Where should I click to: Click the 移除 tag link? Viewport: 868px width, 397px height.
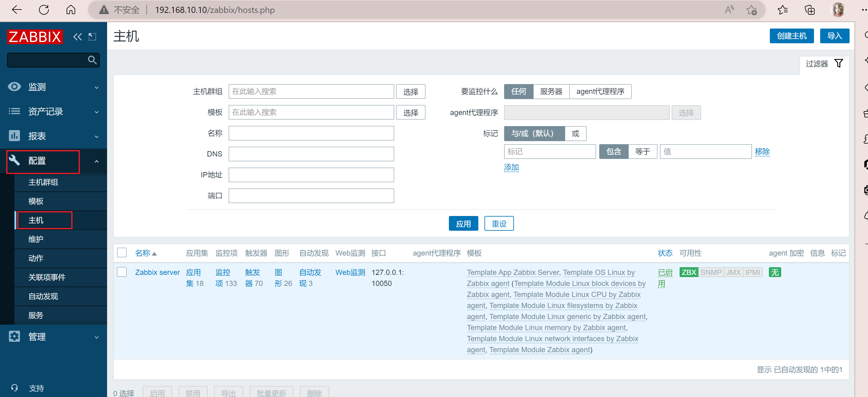point(762,151)
